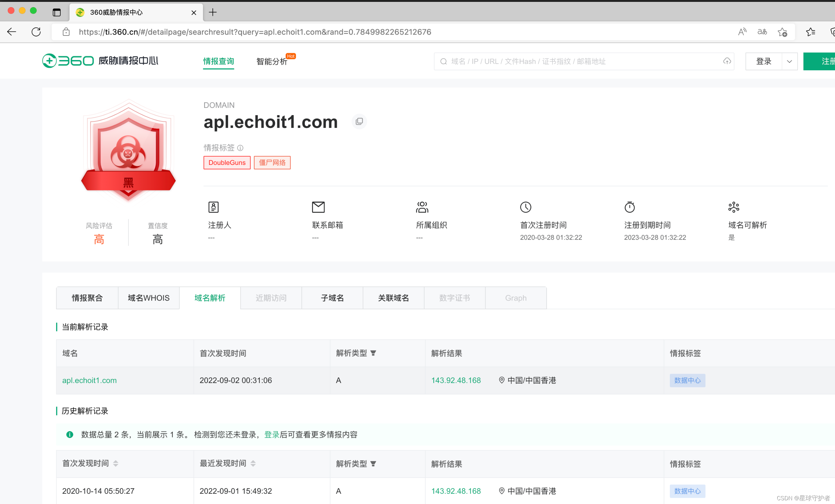Open 解析类型 filter in current records table

[373, 353]
